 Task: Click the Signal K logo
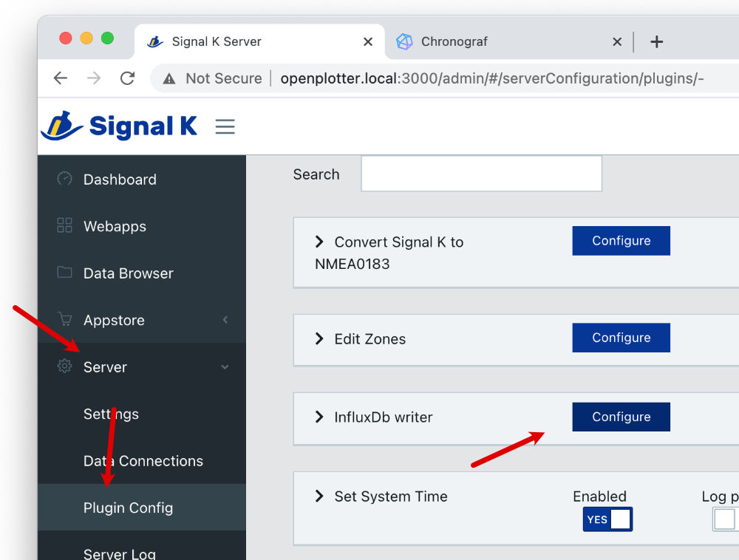[x=120, y=126]
